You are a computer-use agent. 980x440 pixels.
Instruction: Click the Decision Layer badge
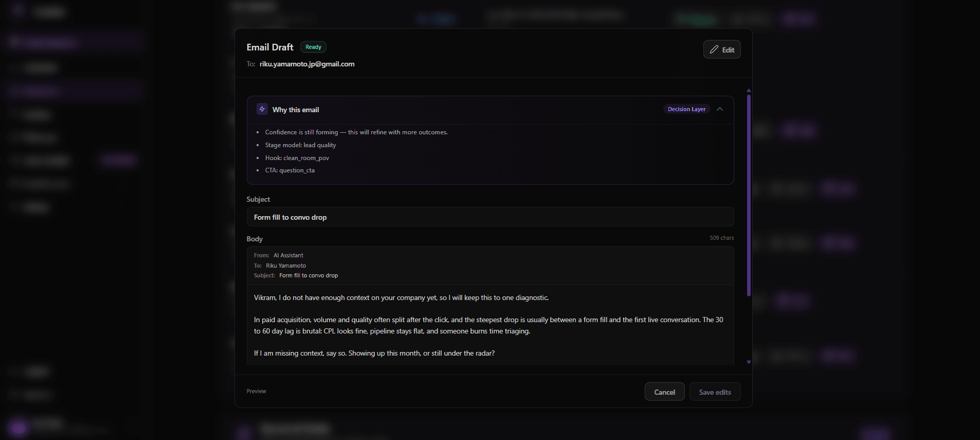point(686,109)
